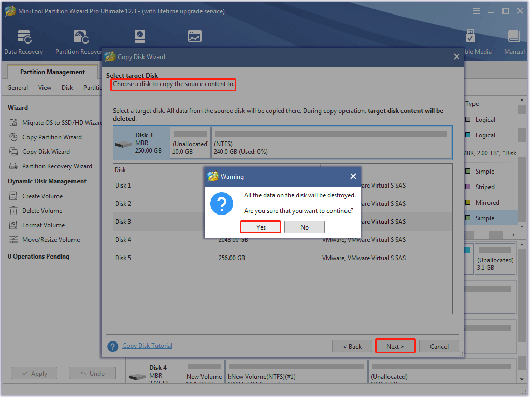532x399 pixels.
Task: Click the 0 Operations Pending label
Action: click(39, 257)
